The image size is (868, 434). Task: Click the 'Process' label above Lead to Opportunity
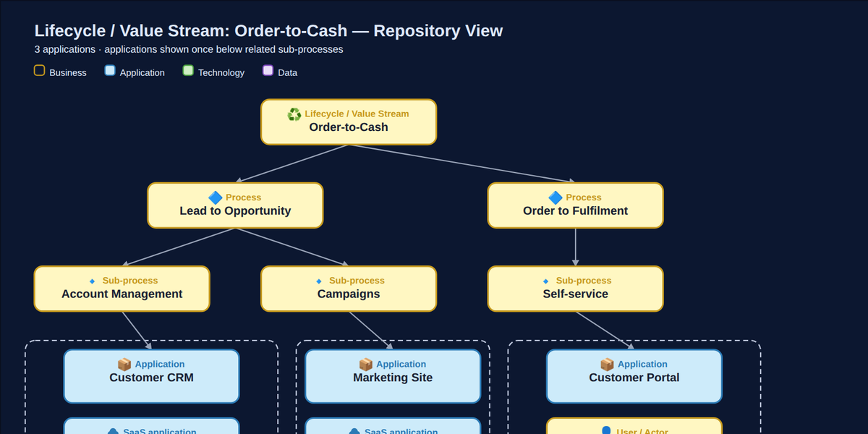point(243,197)
